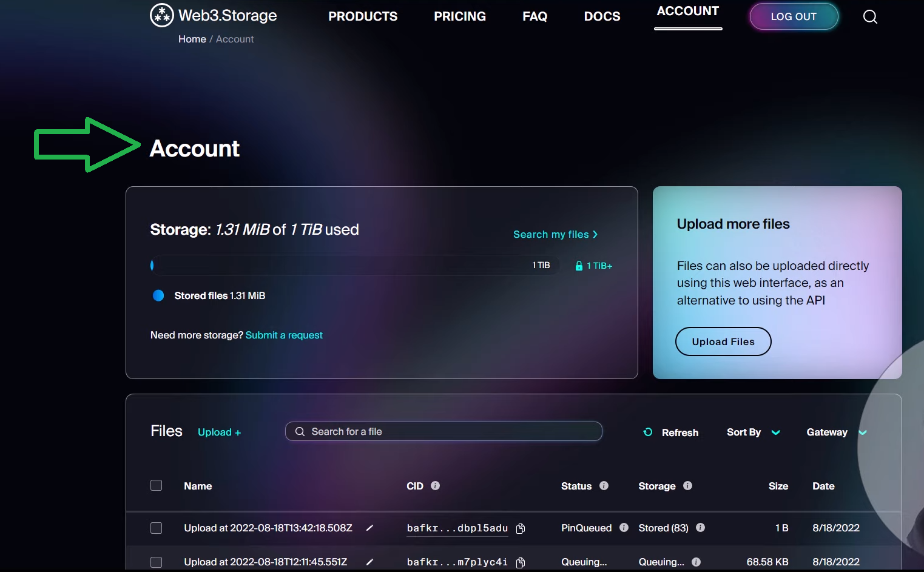Click the Refresh icon above the file list
This screenshot has height=572, width=924.
647,432
